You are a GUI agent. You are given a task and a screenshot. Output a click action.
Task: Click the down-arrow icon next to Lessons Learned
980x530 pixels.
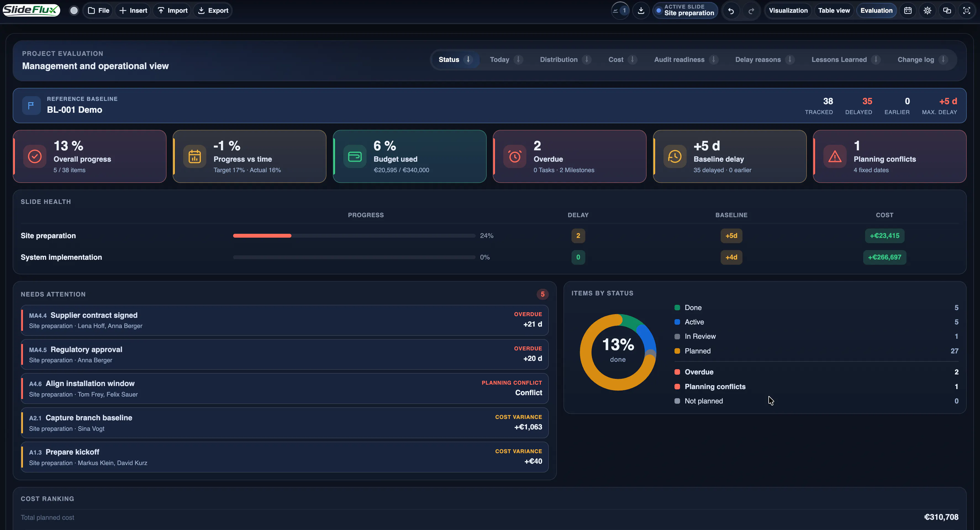coord(876,59)
